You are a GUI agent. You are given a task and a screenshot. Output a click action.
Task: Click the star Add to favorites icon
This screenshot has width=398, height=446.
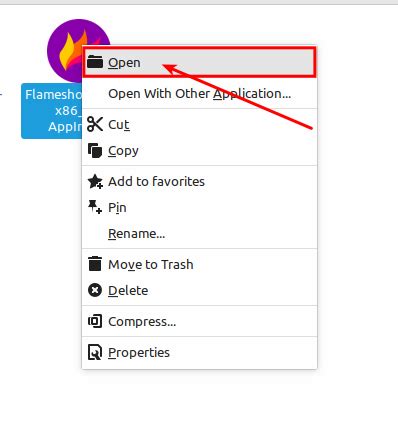click(95, 181)
